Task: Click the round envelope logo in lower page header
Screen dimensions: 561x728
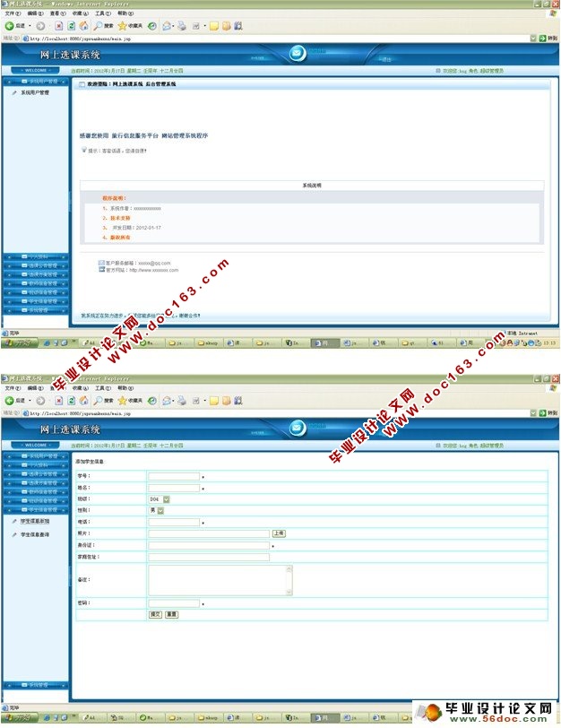Action: pos(297,428)
